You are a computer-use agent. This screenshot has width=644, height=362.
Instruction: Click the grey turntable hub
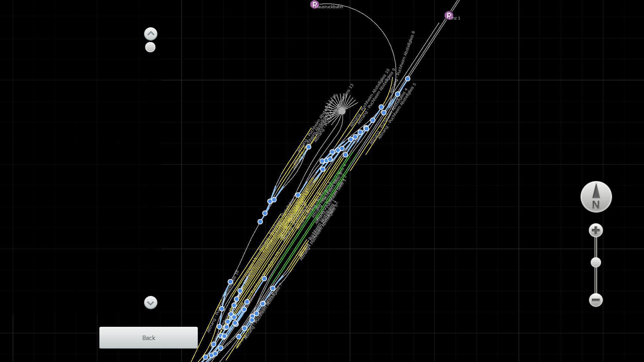point(342,111)
